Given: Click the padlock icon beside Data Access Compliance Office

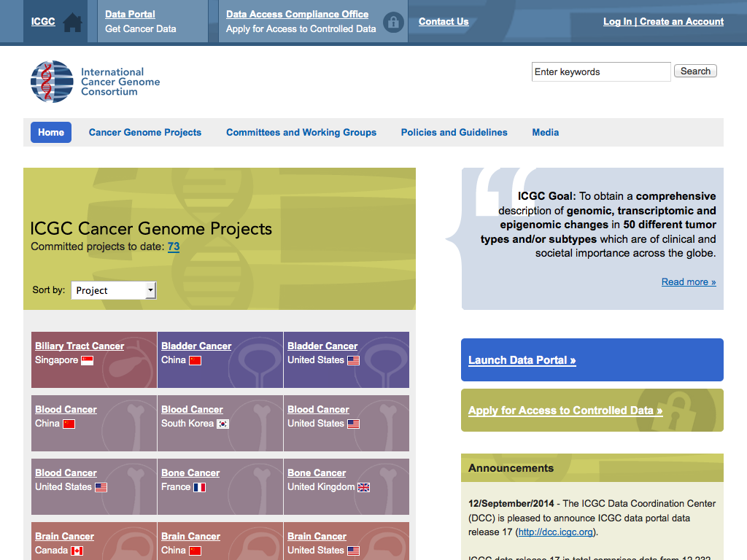Looking at the screenshot, I should (x=393, y=22).
